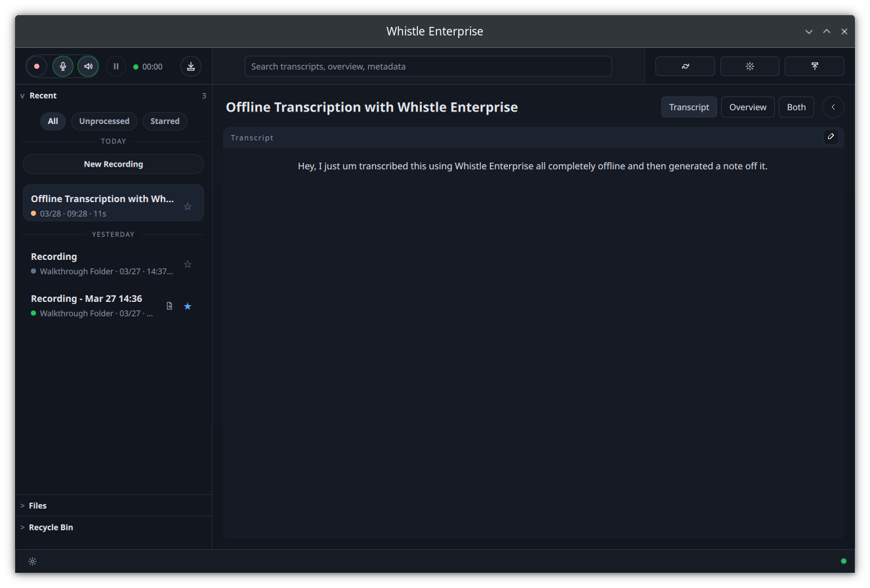
Task: Expand the Files section
Action: 22,505
